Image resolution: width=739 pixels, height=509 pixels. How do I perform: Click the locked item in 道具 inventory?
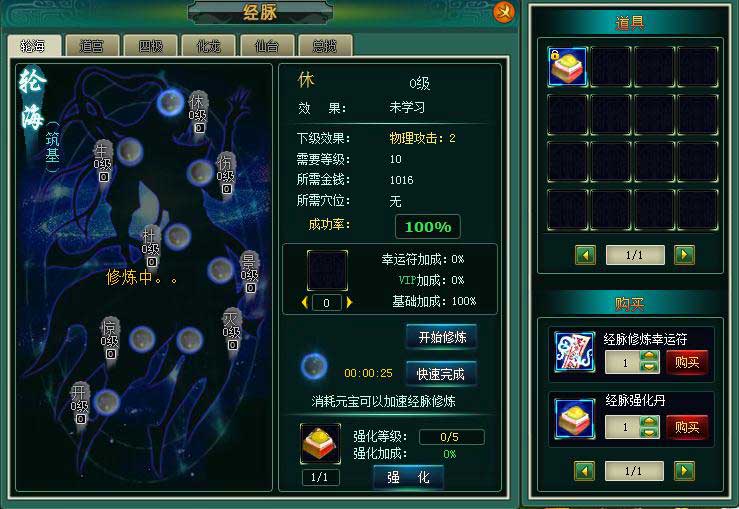coord(567,66)
